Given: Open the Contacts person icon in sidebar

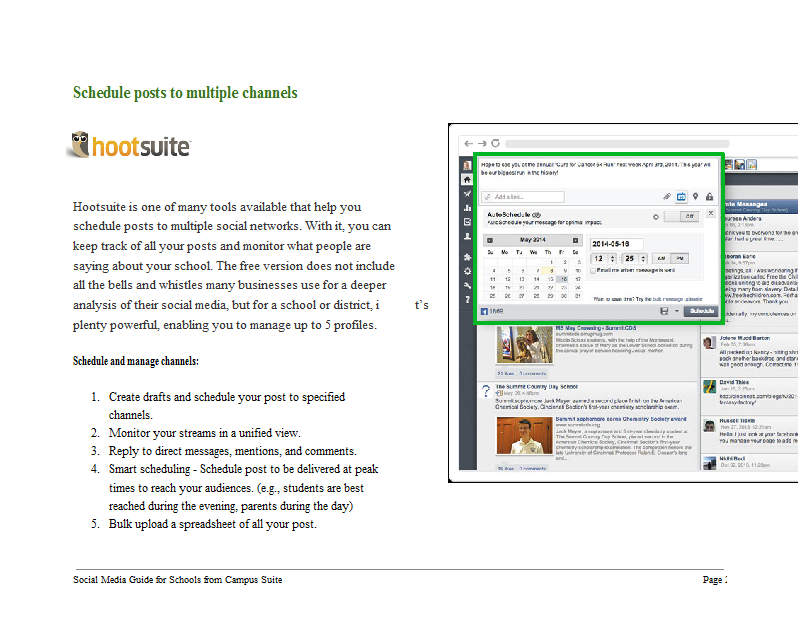Looking at the screenshot, I should pyautogui.click(x=467, y=236).
